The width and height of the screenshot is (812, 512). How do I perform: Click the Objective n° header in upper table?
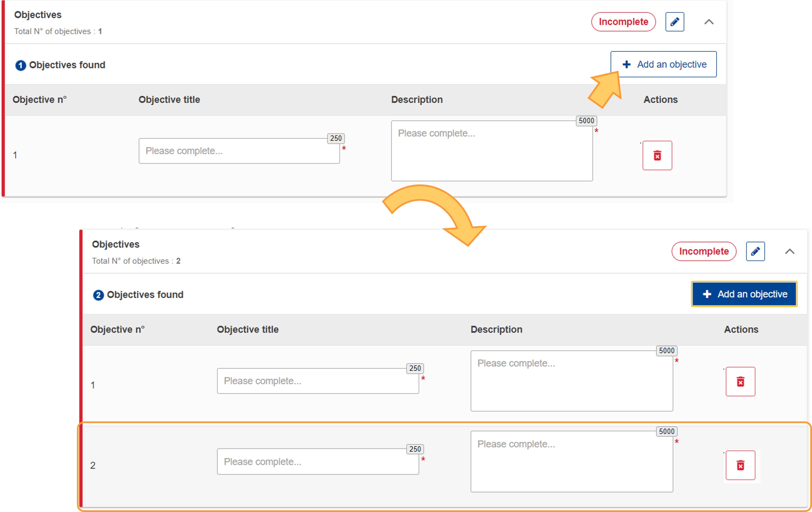pos(40,100)
